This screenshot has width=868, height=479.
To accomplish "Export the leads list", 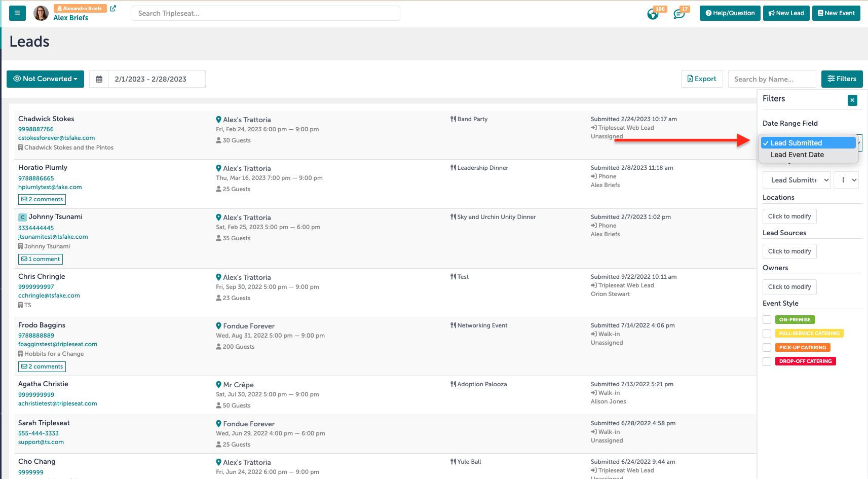I will pos(702,79).
